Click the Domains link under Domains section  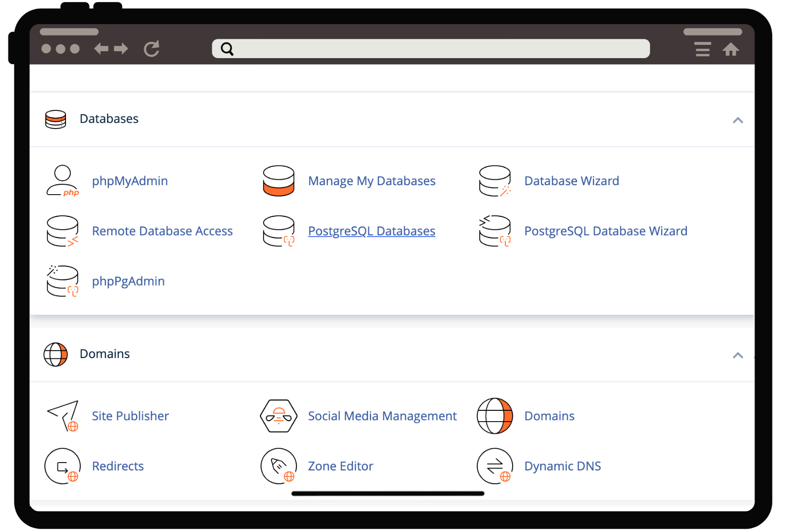(549, 416)
